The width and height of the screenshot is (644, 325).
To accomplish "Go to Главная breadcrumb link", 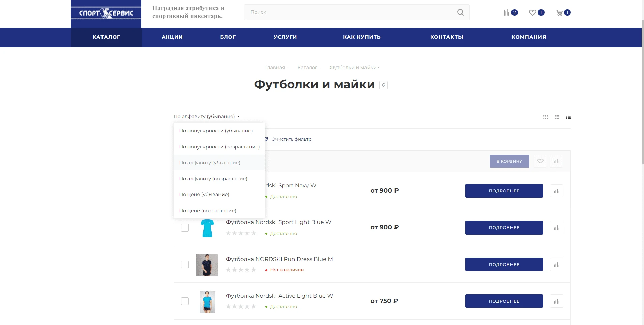I will 275,67.
